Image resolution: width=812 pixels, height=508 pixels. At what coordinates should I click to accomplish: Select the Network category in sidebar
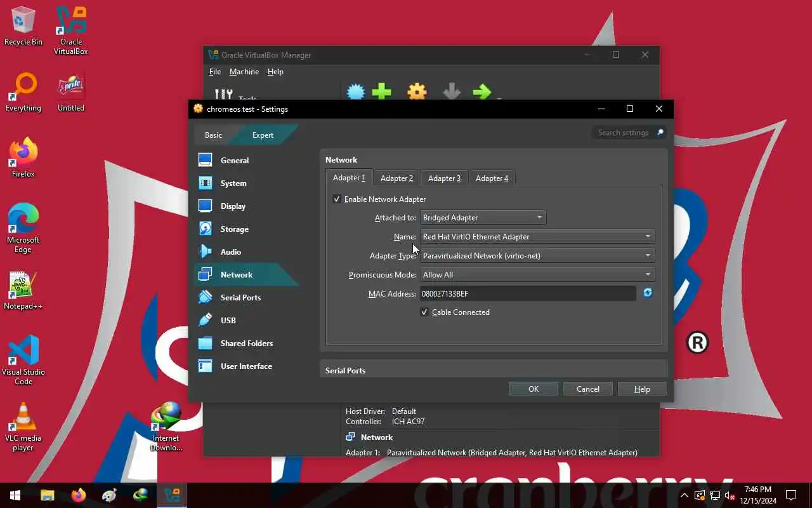click(246, 274)
